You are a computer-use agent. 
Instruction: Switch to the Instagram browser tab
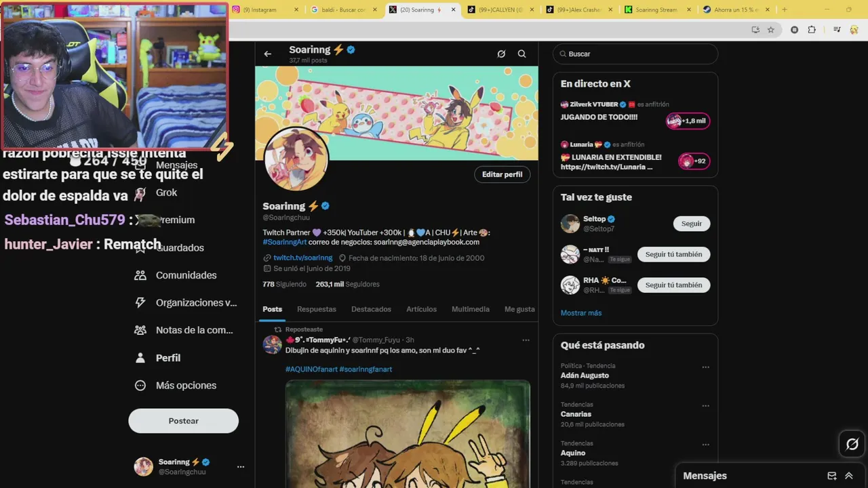[265, 9]
